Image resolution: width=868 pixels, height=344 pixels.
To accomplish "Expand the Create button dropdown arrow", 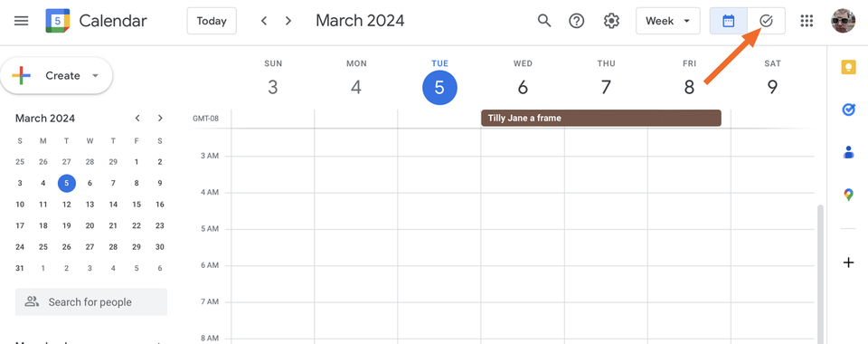I will pos(95,76).
